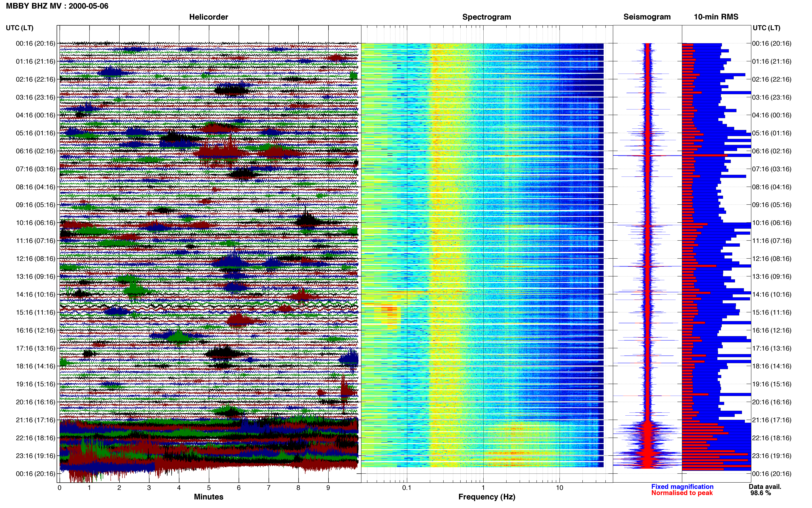The height and width of the screenshot is (508, 812).
Task: Click helicorder minute tick label '4'
Action: pos(179,488)
